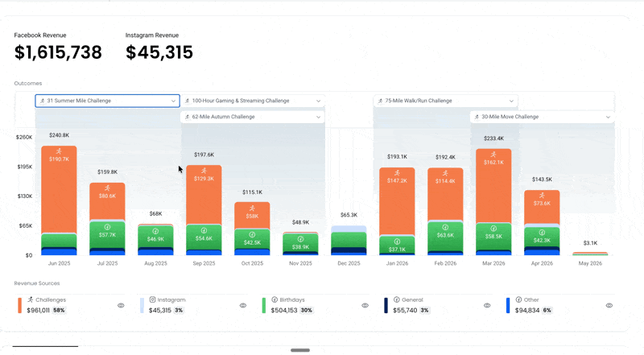Click runner icon in Jan 2026 orange bar
This screenshot has width=644, height=355.
[x=397, y=172]
